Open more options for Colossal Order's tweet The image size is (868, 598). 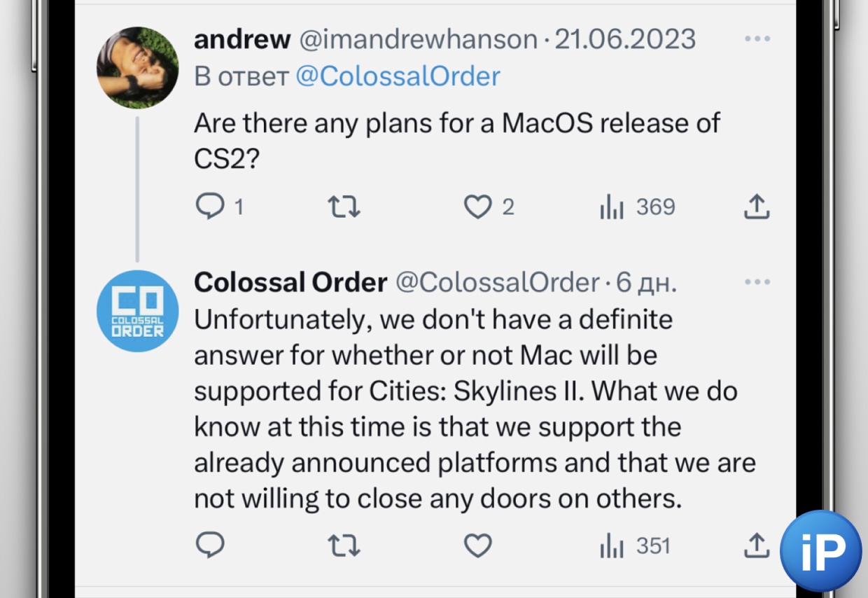tap(757, 282)
